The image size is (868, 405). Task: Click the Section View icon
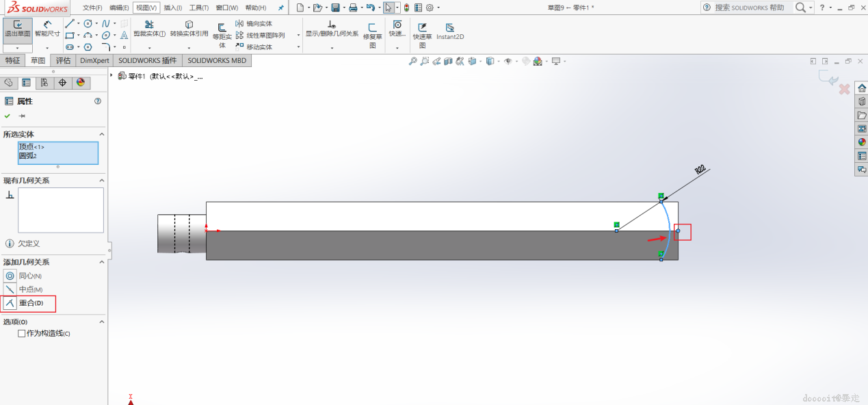coord(448,61)
